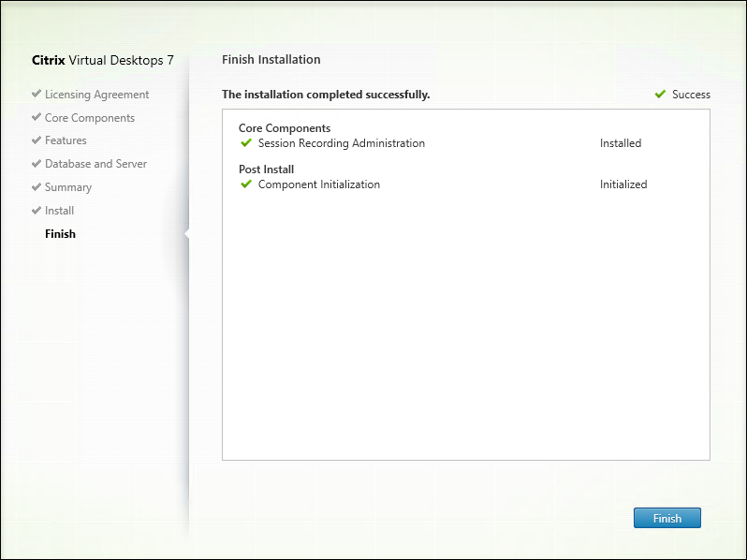Select the Database and Server step
This screenshot has height=560, width=747.
coord(95,164)
